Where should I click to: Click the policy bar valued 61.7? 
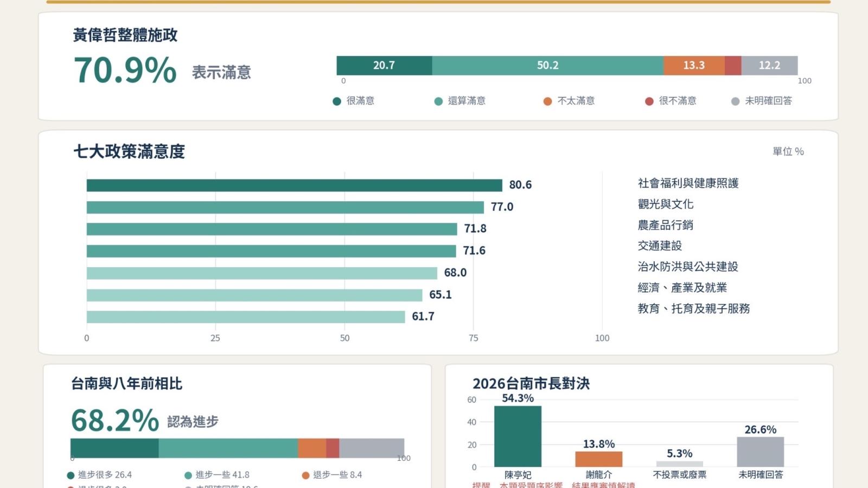(246, 317)
